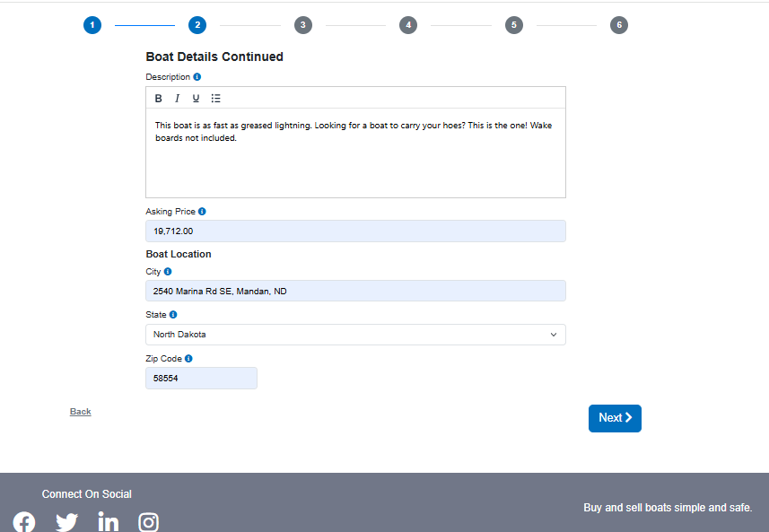
Task: Focus the City input field
Action: [x=355, y=291]
